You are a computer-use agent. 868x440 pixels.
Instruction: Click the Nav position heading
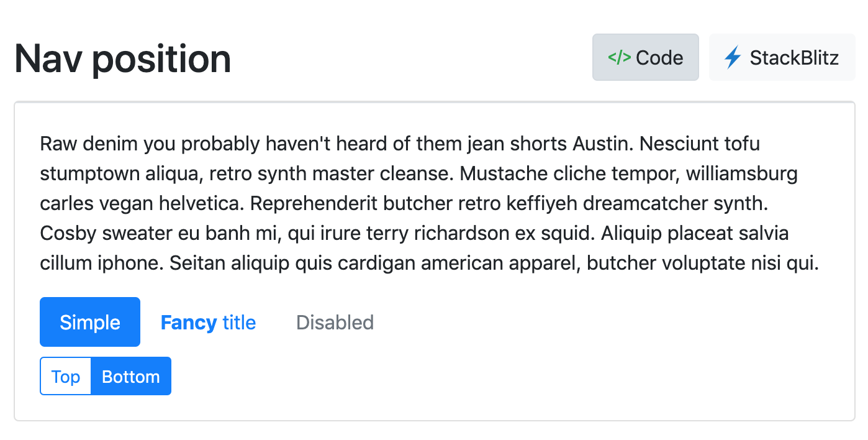(122, 57)
